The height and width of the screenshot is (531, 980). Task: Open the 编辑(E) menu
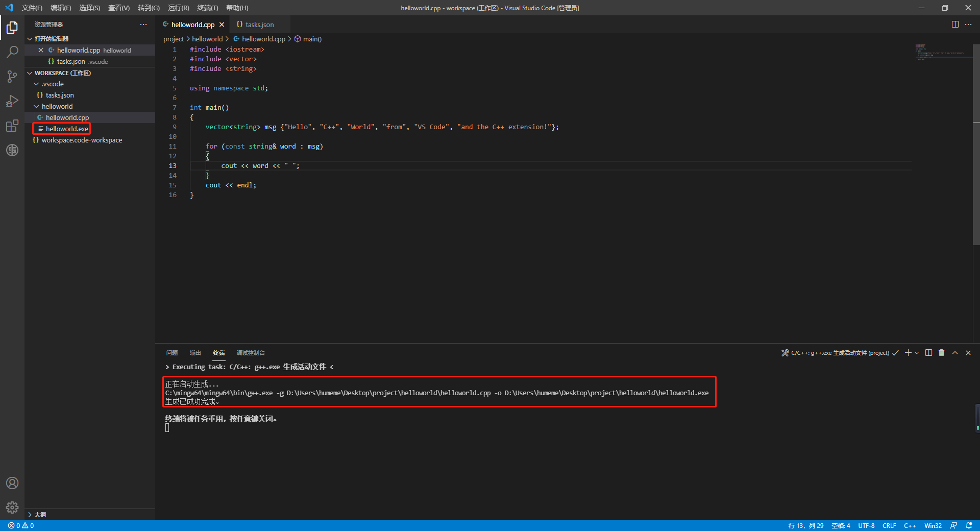(x=61, y=8)
